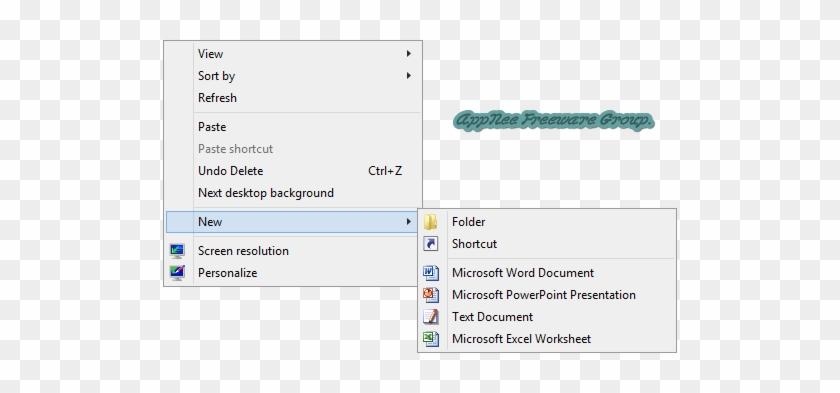Viewport: 840px width, 393px height.
Task: Click the PowerPoint presentation icon
Action: point(431,295)
